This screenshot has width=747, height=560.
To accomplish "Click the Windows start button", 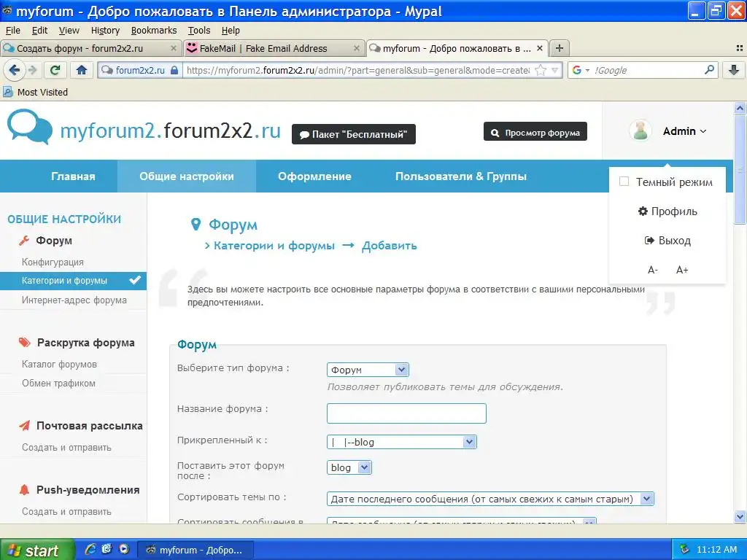I will 37,550.
